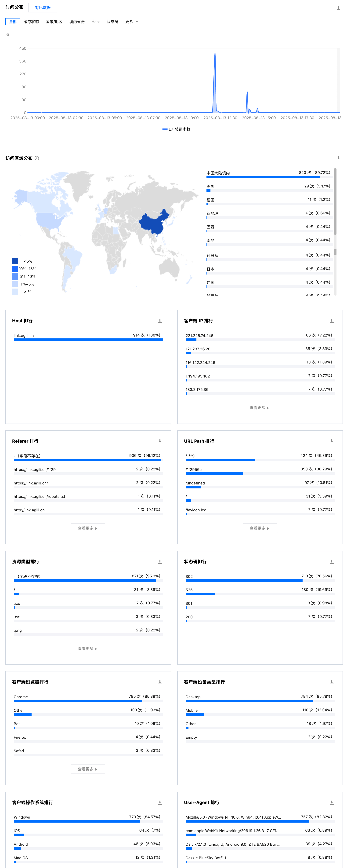
Task: Switch to the 状态码 tab
Action: [x=112, y=22]
